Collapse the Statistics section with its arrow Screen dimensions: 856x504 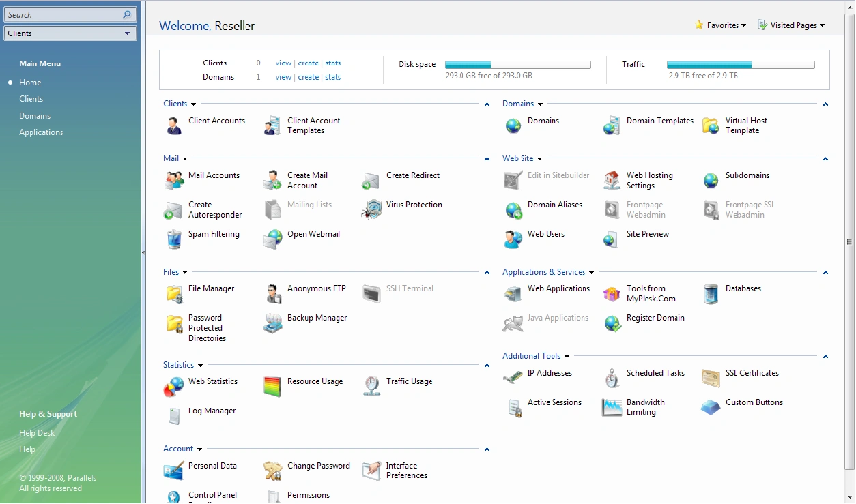pos(487,366)
